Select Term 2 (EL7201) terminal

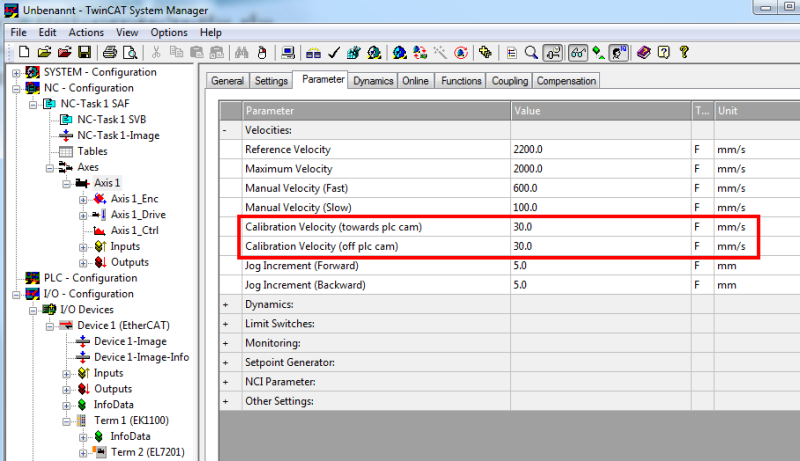coord(147,452)
